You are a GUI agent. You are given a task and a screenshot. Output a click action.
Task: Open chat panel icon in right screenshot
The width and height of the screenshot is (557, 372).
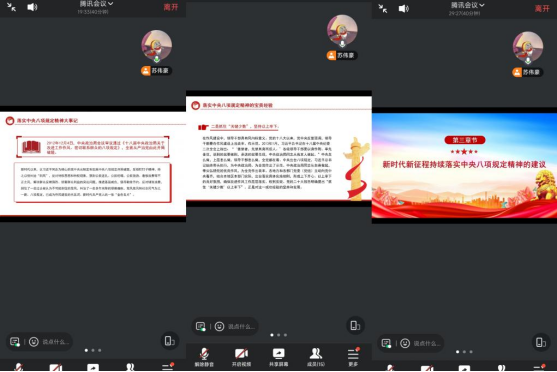(386, 343)
